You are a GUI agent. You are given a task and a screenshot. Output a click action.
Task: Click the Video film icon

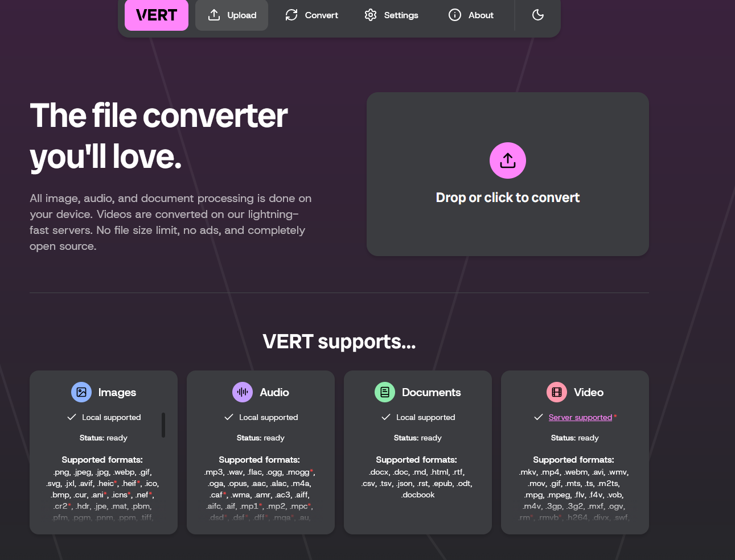(557, 392)
